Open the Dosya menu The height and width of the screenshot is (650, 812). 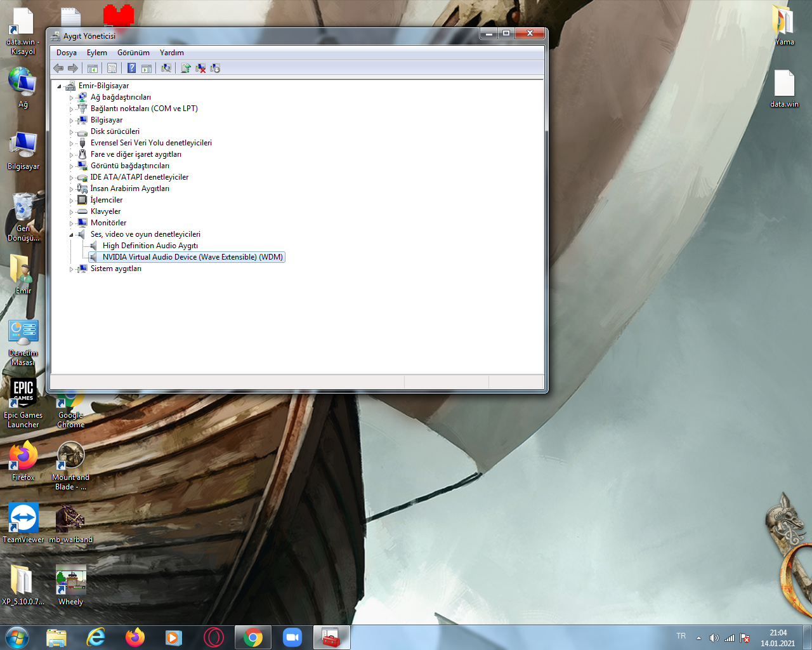pyautogui.click(x=67, y=53)
